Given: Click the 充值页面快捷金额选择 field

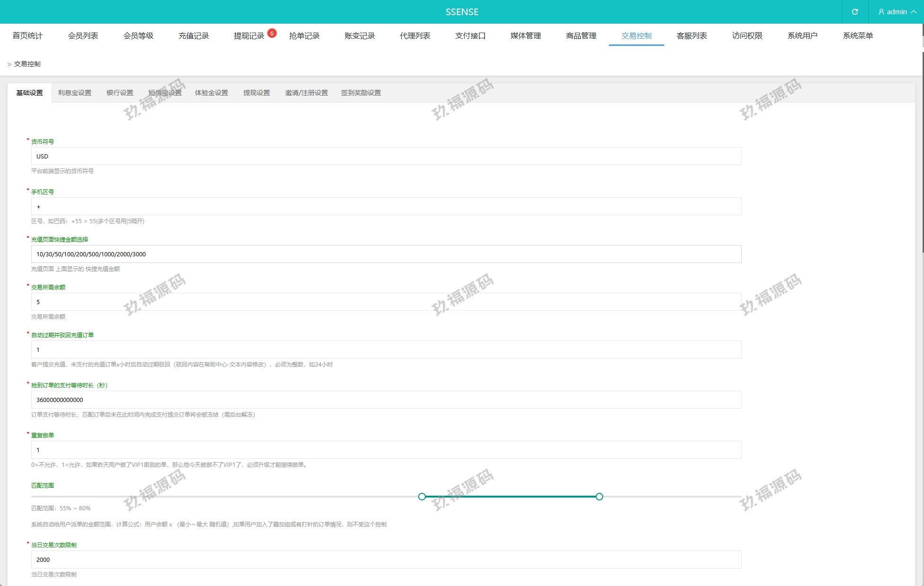Looking at the screenshot, I should pos(386,254).
